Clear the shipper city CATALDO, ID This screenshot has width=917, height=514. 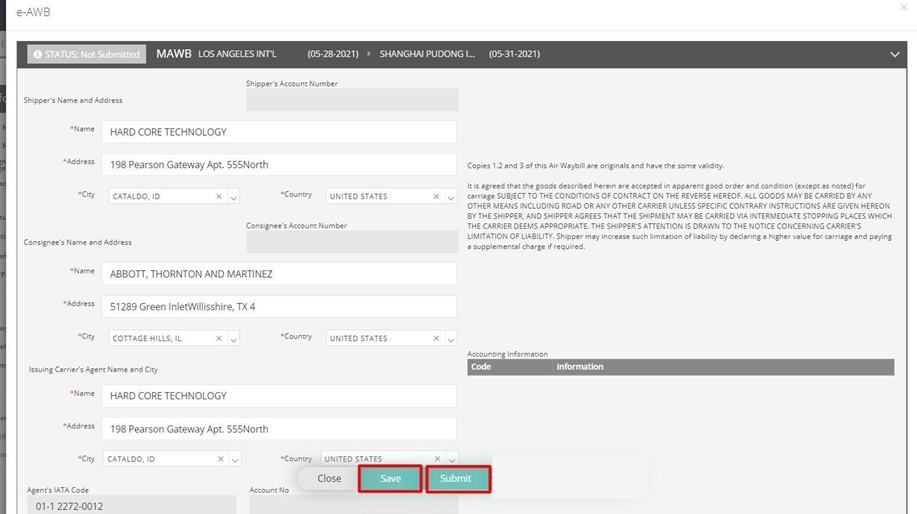219,197
